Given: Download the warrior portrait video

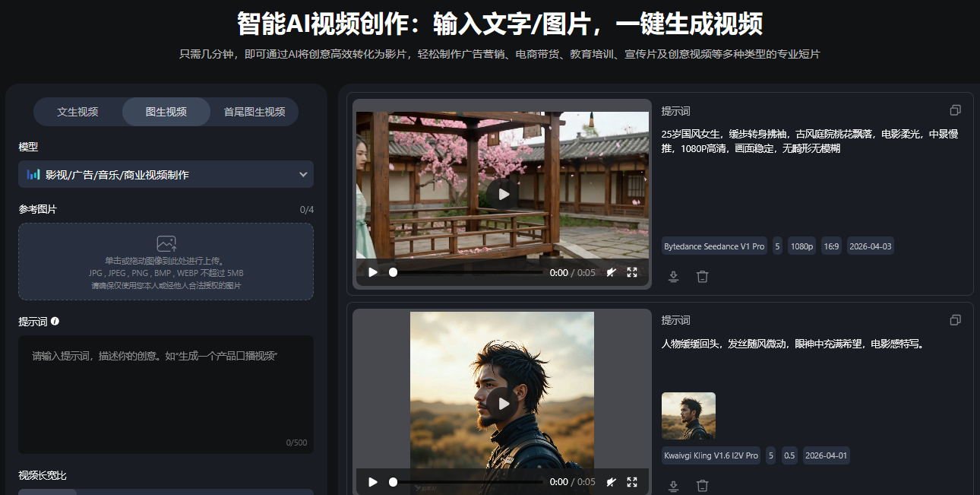Looking at the screenshot, I should click(673, 486).
